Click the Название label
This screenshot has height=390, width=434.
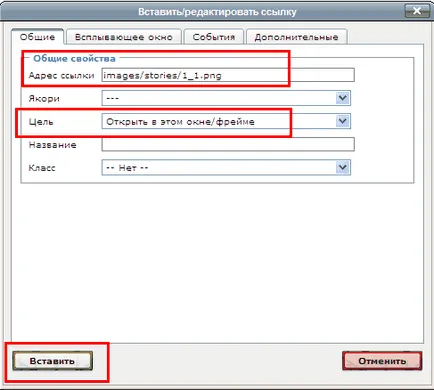click(x=52, y=145)
